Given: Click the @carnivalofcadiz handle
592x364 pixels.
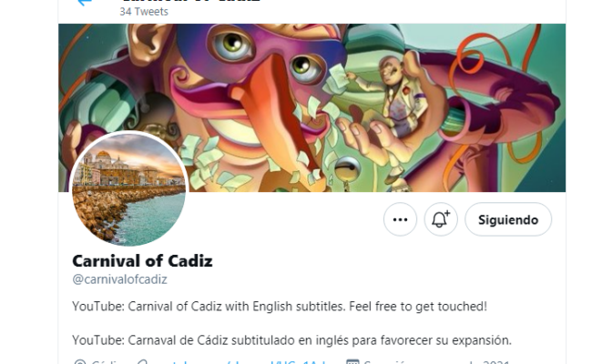Looking at the screenshot, I should click(119, 279).
